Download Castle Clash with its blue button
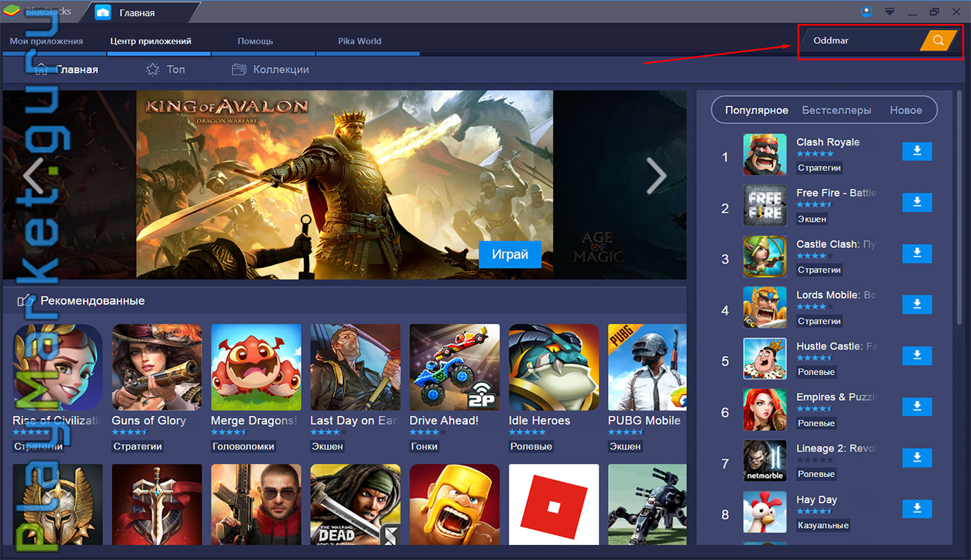 (917, 254)
